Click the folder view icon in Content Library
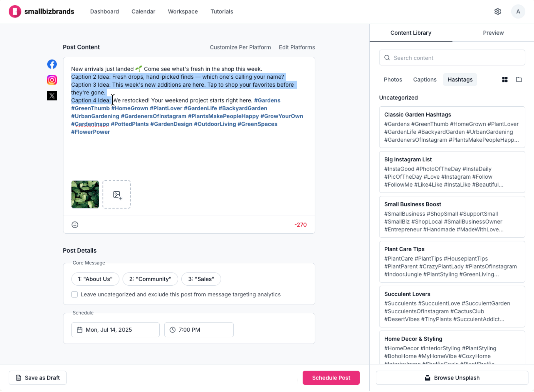534x392 pixels. (519, 79)
